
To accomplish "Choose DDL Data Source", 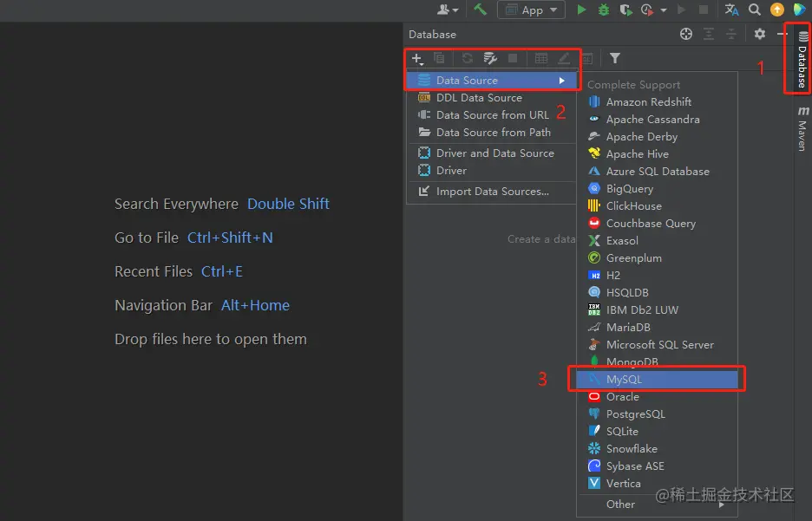I will (491, 98).
